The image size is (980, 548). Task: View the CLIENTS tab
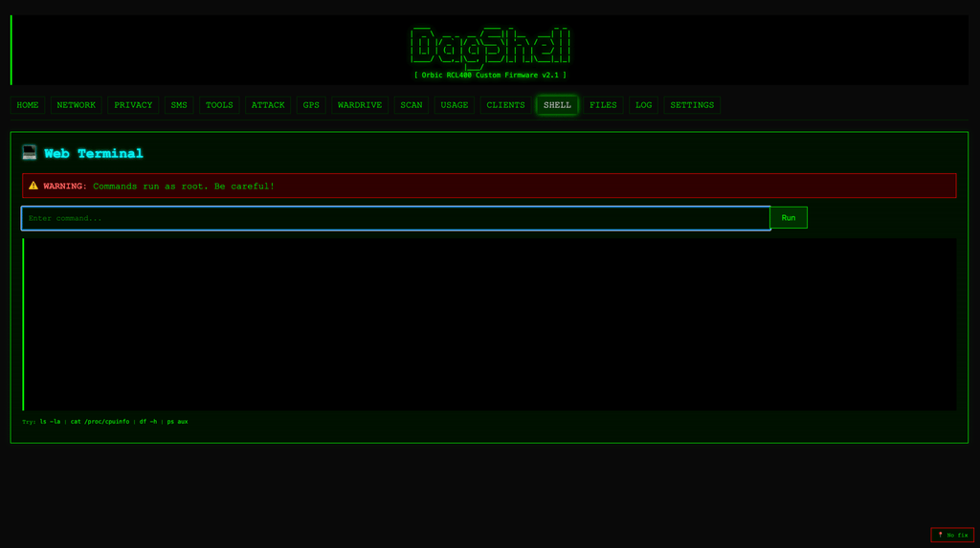pos(505,105)
